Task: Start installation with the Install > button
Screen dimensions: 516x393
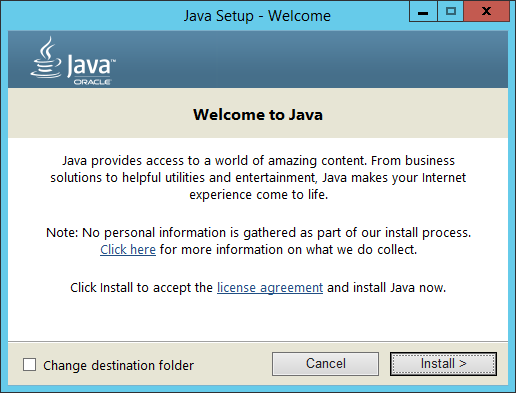Action: pyautogui.click(x=443, y=364)
